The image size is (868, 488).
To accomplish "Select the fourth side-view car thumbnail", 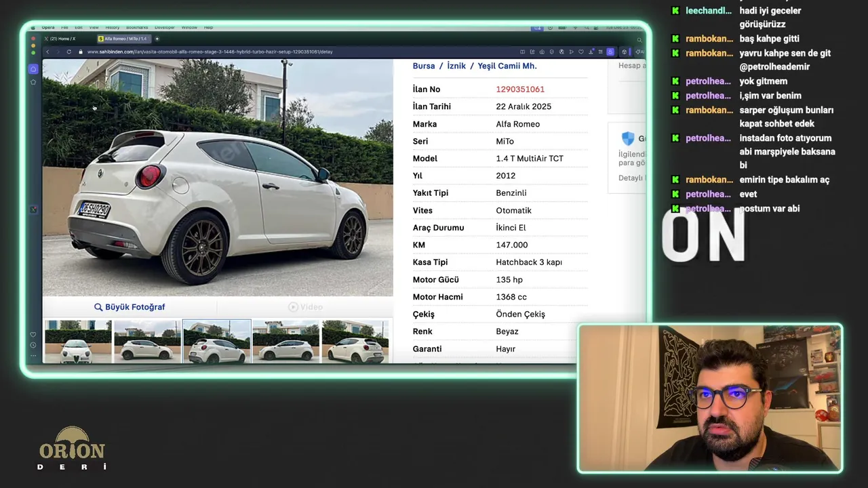I will (x=286, y=342).
